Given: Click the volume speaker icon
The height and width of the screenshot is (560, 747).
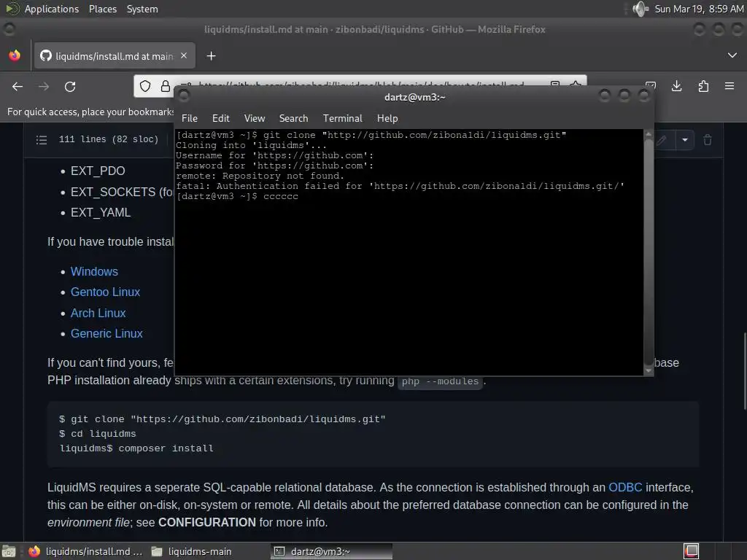Looking at the screenshot, I should (x=640, y=9).
